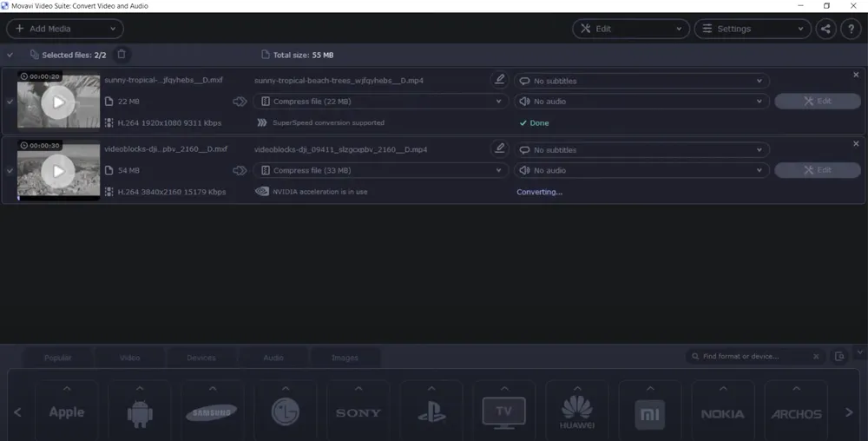Remove videoblocks-dji file with X
This screenshot has width=868, height=441.
pos(856,144)
